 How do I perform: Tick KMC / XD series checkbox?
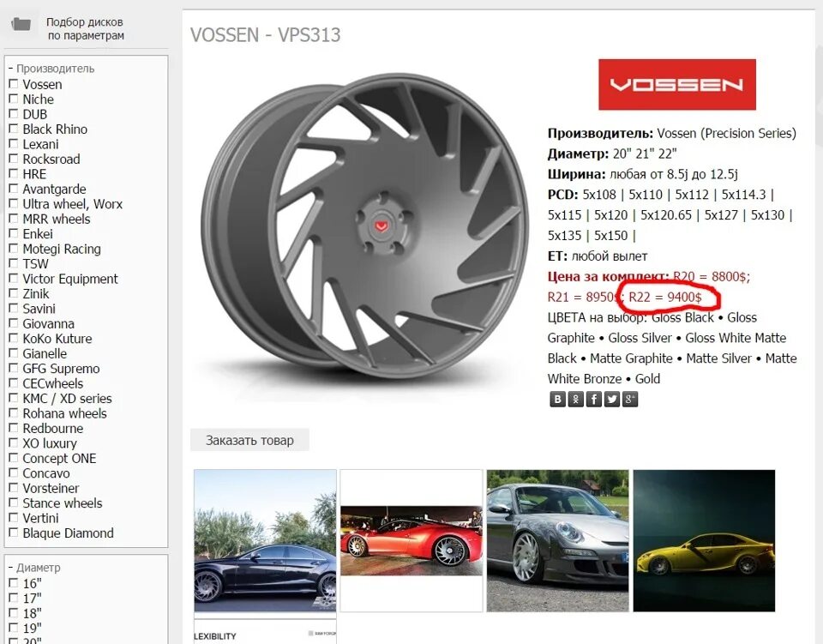[x=14, y=397]
